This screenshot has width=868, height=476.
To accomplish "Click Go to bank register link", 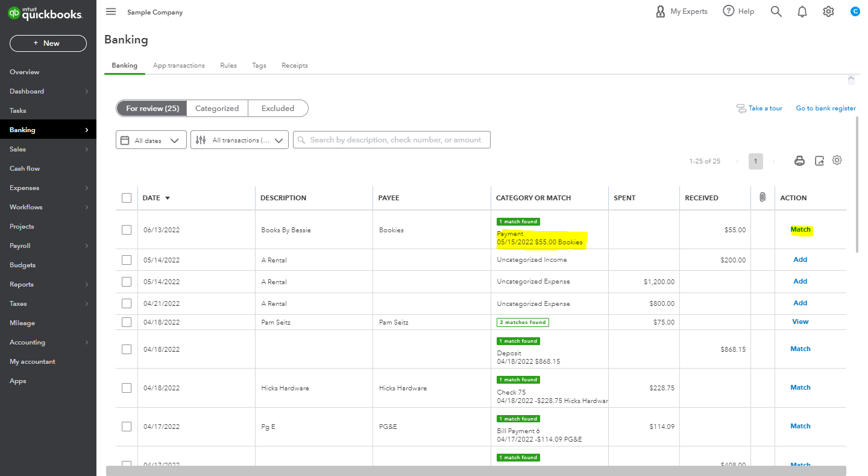I will pyautogui.click(x=826, y=109).
